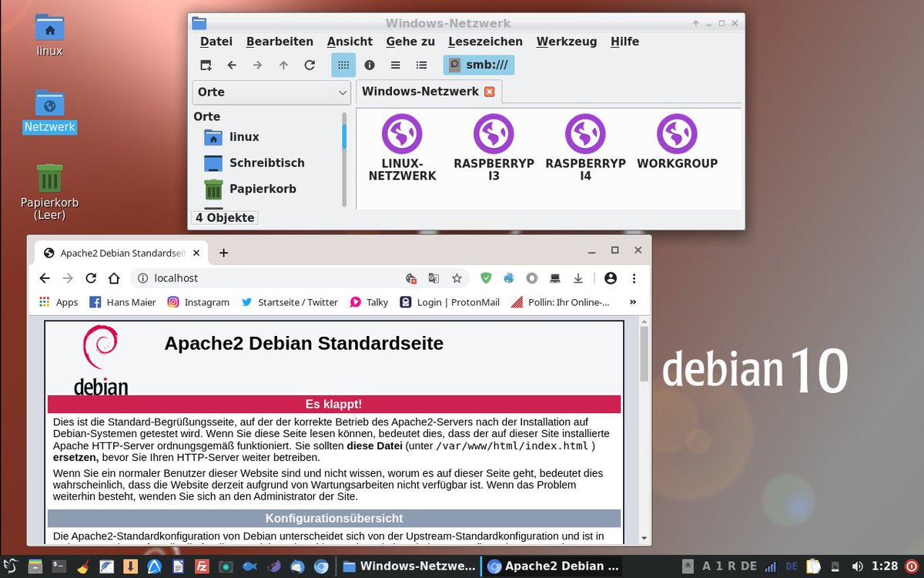
Task: Close the Apache2 Debian Standardseite browser tab
Action: coord(196,253)
